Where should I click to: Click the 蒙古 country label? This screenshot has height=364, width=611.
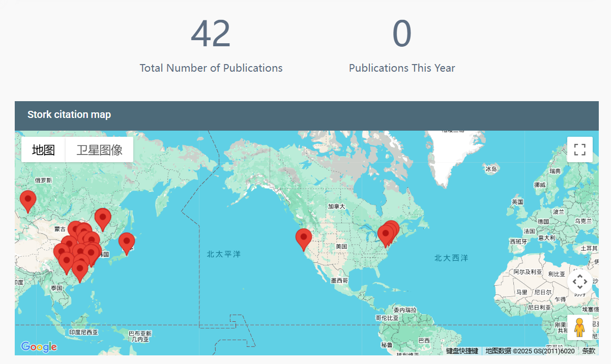point(61,229)
